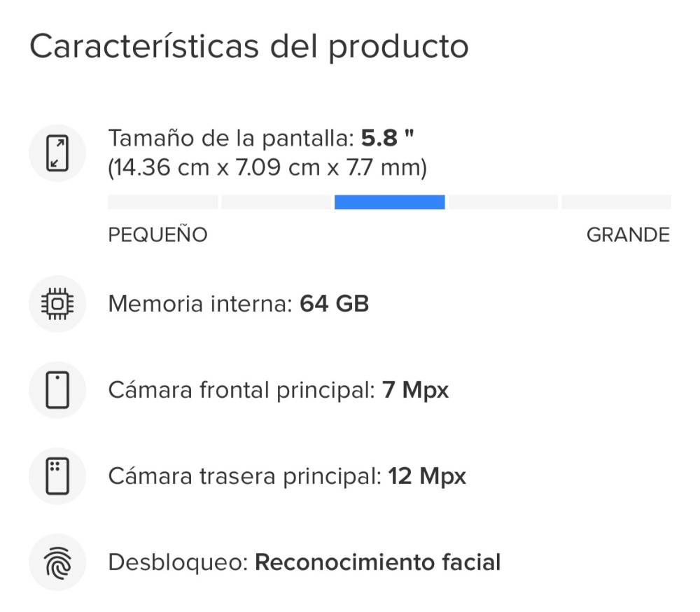Tap the memory chip icon
700x612 pixels.
tap(57, 304)
